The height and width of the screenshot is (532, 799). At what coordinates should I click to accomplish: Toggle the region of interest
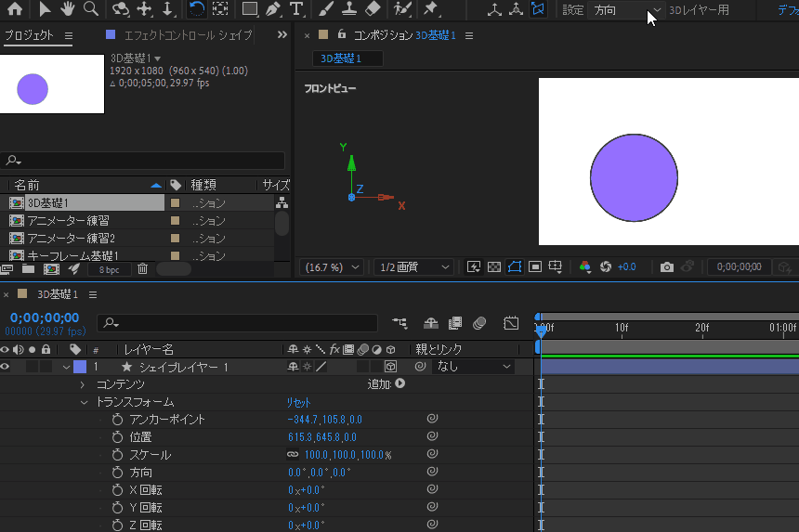535,266
